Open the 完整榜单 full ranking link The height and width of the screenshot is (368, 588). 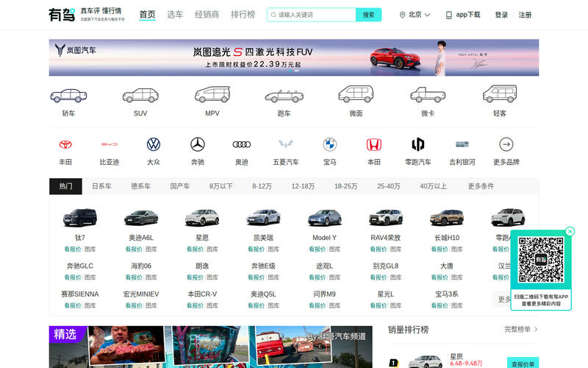[520, 329]
